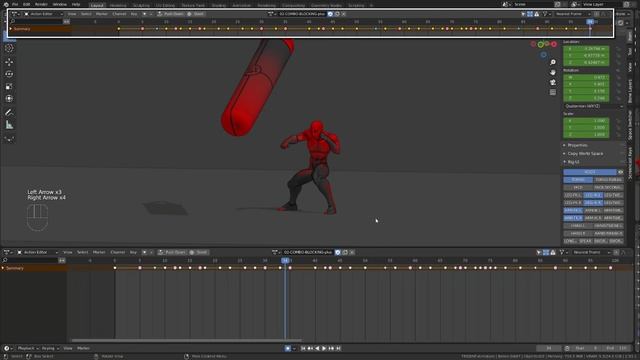640x360 pixels.
Task: Toggle the TORSO bone layer
Action: 578,180
